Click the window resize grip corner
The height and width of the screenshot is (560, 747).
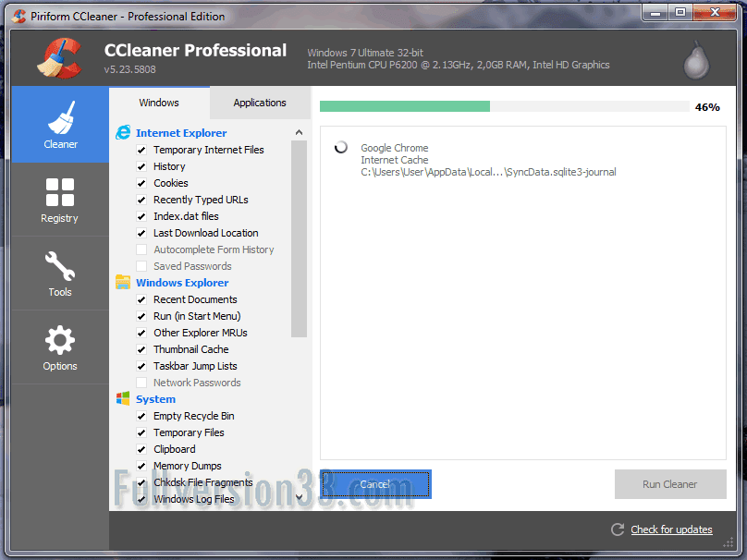point(729,542)
